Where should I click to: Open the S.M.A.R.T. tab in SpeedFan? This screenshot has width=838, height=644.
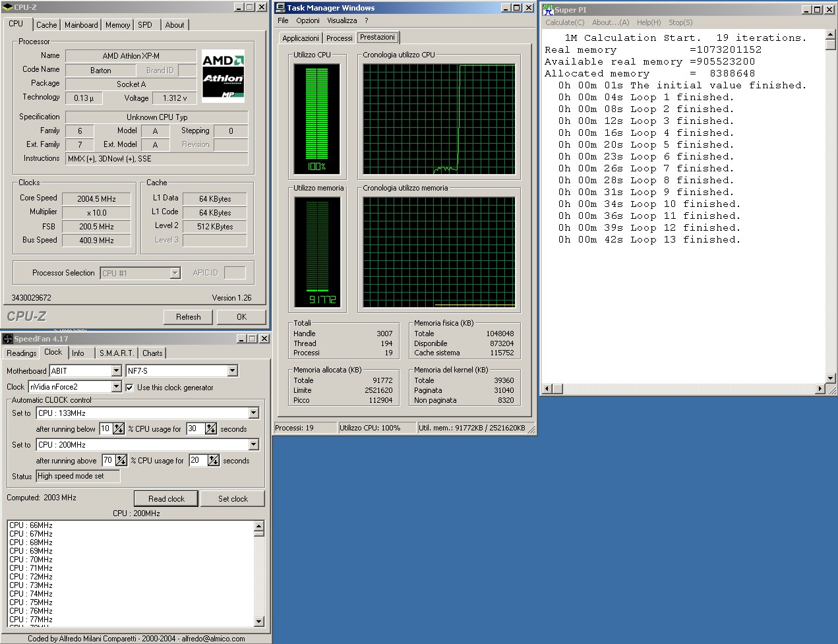(117, 353)
